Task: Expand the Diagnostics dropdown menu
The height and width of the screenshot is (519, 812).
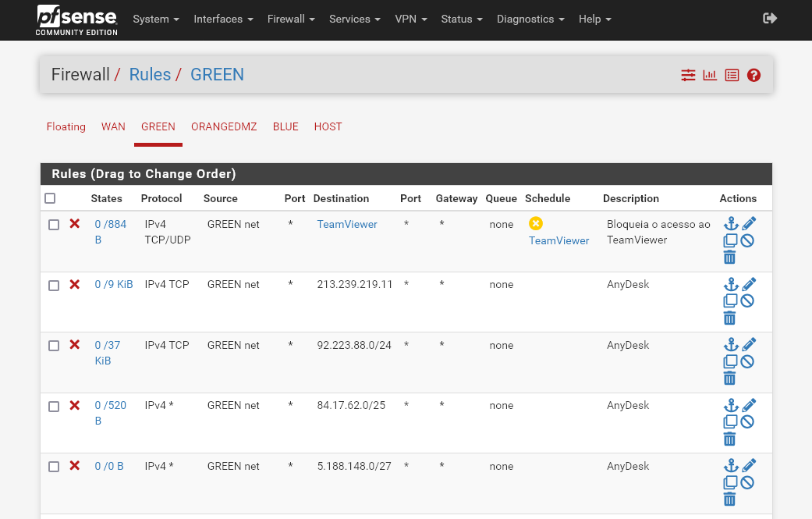Action: pos(530,19)
